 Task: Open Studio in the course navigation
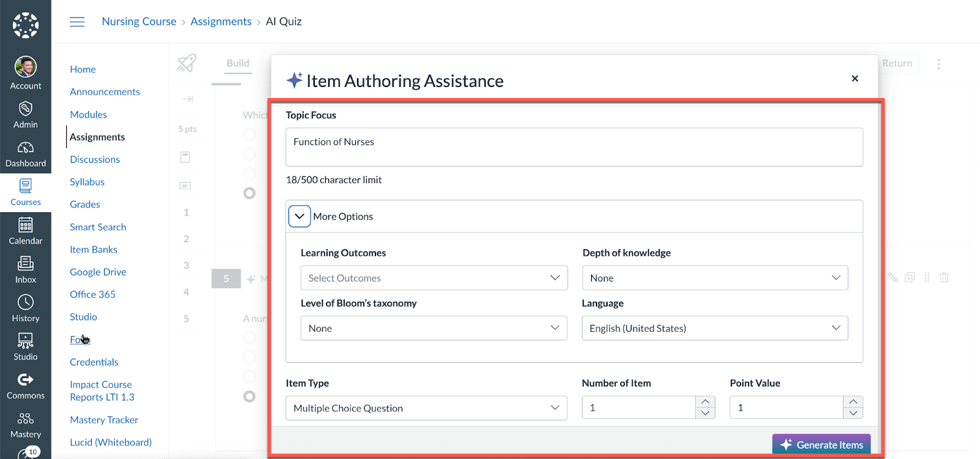pyautogui.click(x=83, y=317)
